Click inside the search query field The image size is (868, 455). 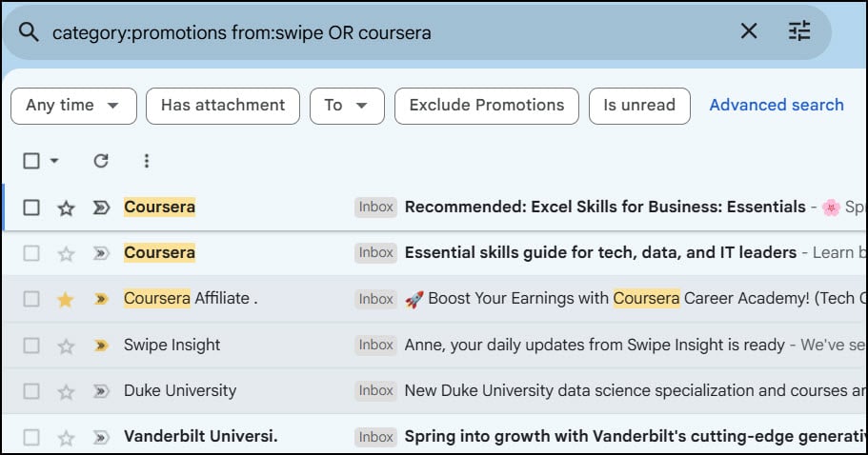coord(381,32)
